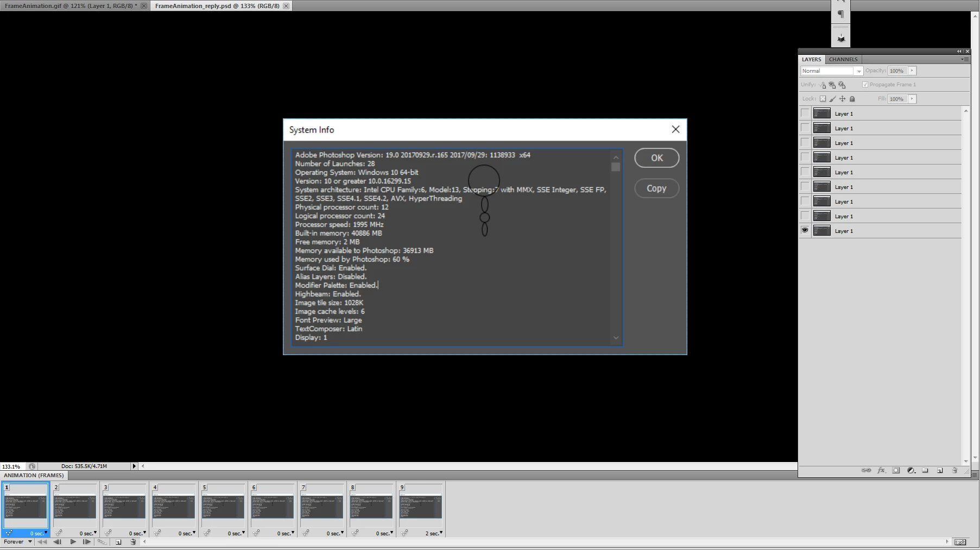Click scrollbar thumb in System Info text
This screenshot has width=980, height=550.
[x=615, y=167]
